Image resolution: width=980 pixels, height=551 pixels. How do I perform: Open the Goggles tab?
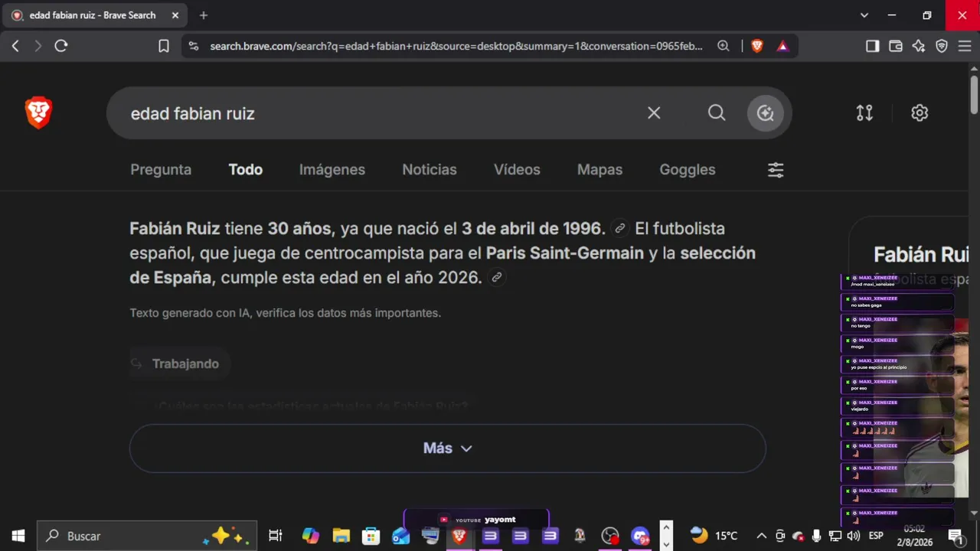tap(688, 170)
